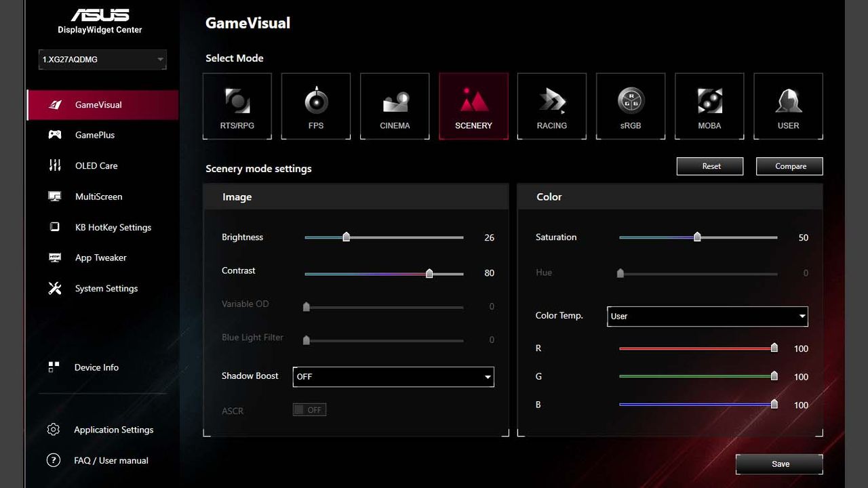The image size is (868, 488).
Task: Click the Contrast slider handle
Action: pos(429,273)
